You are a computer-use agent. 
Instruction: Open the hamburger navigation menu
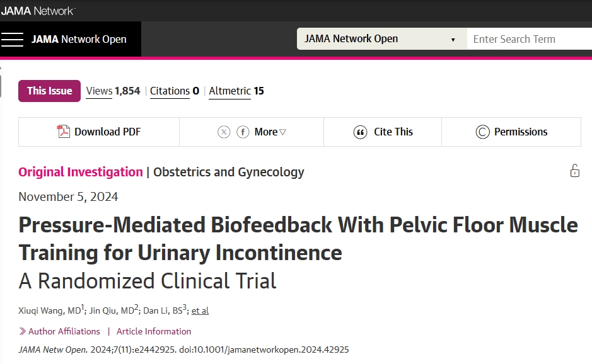[x=12, y=39]
